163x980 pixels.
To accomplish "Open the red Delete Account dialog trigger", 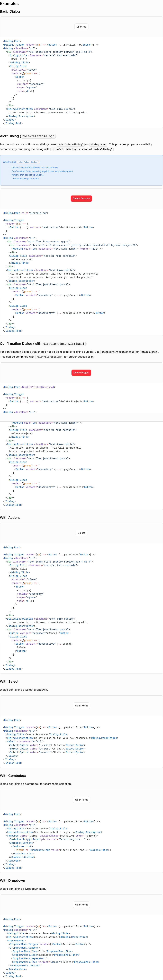I will point(81,199).
